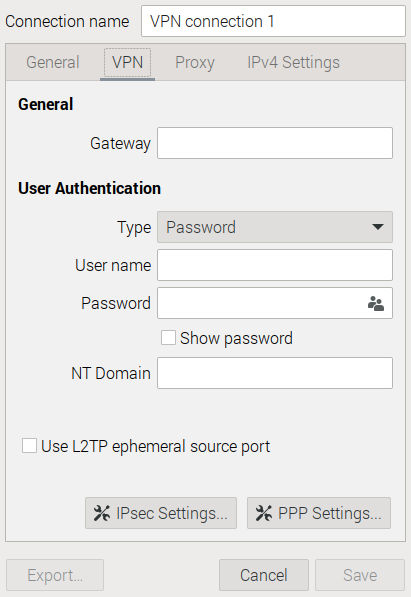
Task: Click the User name label
Action: (x=113, y=265)
